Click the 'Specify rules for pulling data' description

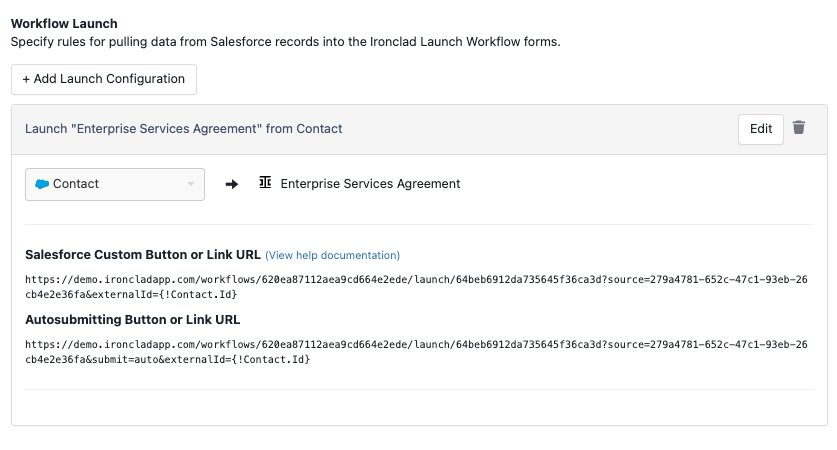[286, 42]
